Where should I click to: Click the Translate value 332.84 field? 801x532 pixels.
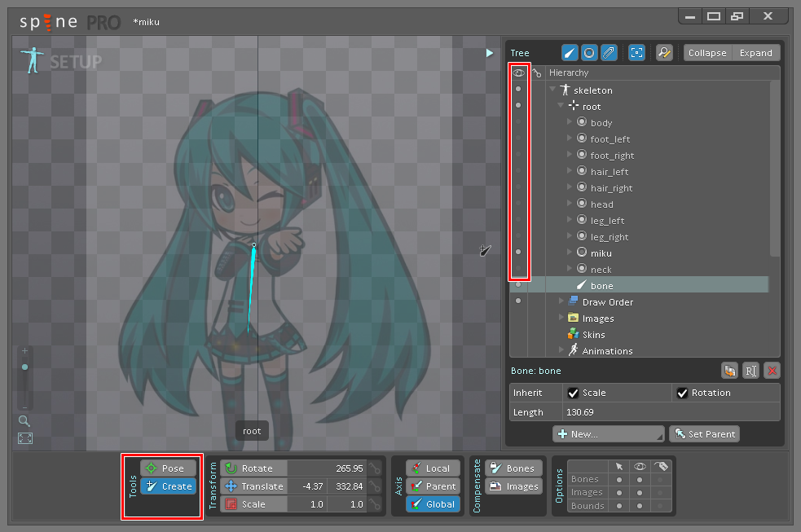347,486
